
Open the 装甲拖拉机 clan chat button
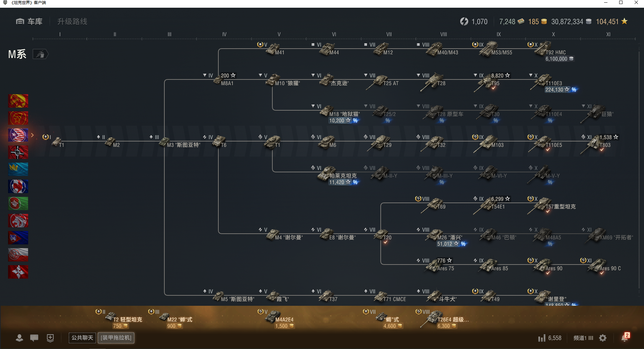[x=116, y=338]
